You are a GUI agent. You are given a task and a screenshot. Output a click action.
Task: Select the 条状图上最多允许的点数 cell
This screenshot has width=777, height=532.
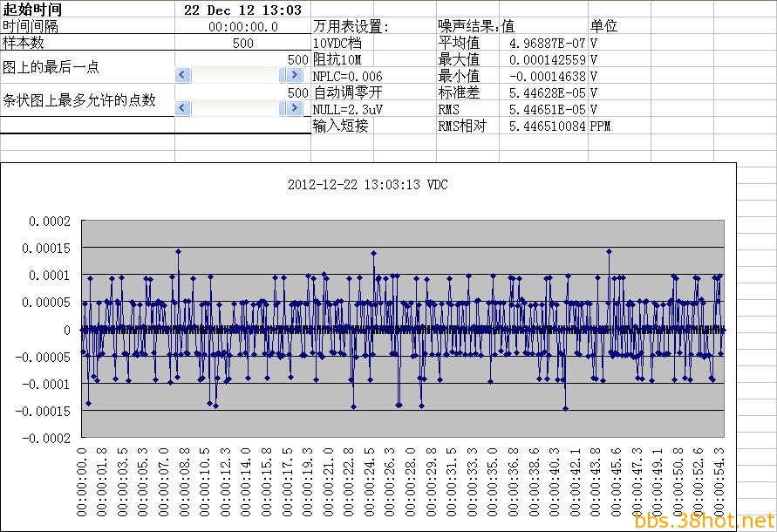(x=87, y=100)
